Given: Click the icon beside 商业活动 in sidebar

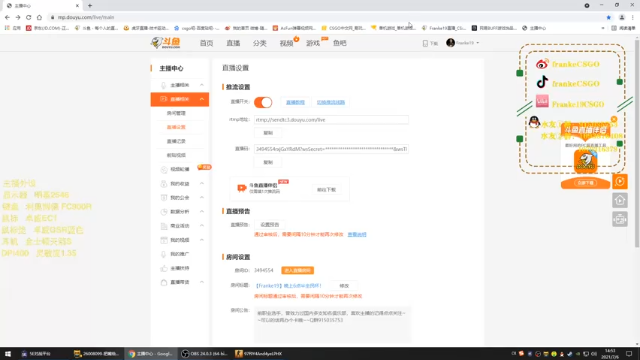Looking at the screenshot, I should 164,226.
